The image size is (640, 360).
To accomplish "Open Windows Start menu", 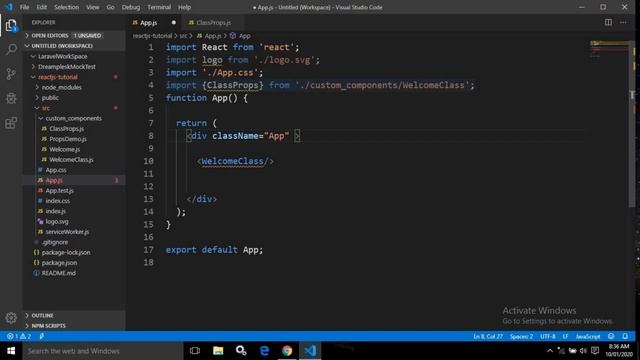I will pos(11,351).
